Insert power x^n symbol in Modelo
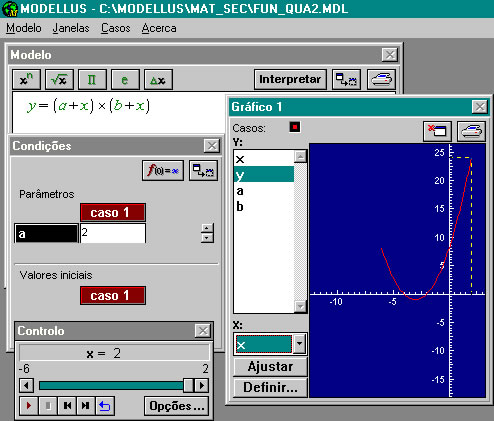The image size is (494, 421). coord(27,80)
